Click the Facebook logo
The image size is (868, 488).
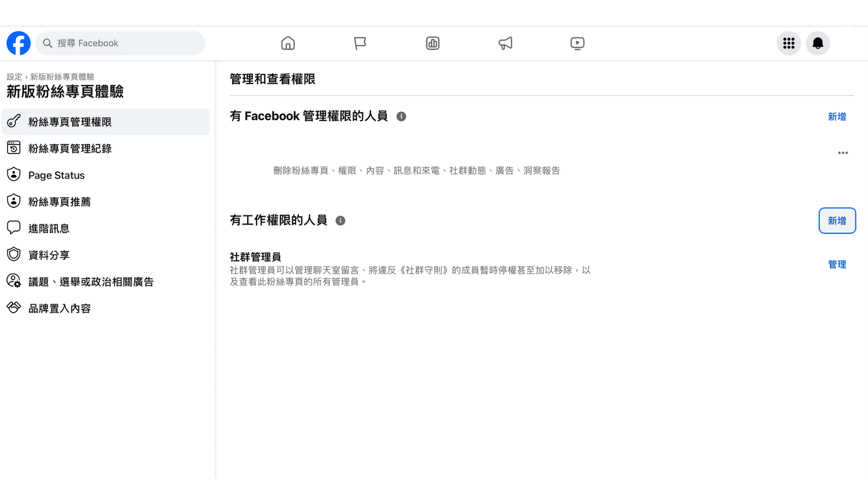18,43
